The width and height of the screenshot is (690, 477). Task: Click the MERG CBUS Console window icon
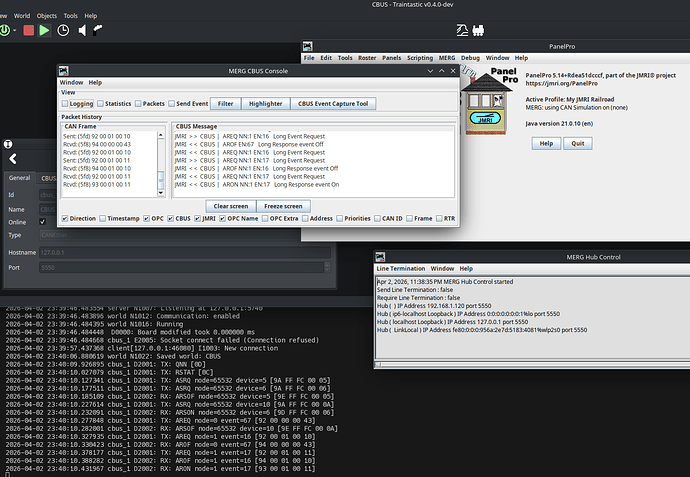[65, 71]
